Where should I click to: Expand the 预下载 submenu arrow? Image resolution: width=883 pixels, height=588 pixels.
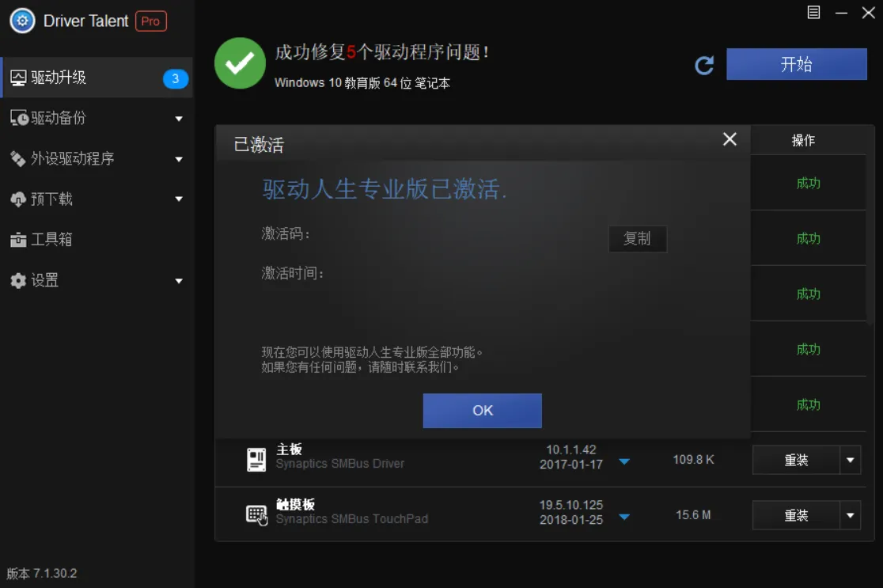click(x=179, y=199)
